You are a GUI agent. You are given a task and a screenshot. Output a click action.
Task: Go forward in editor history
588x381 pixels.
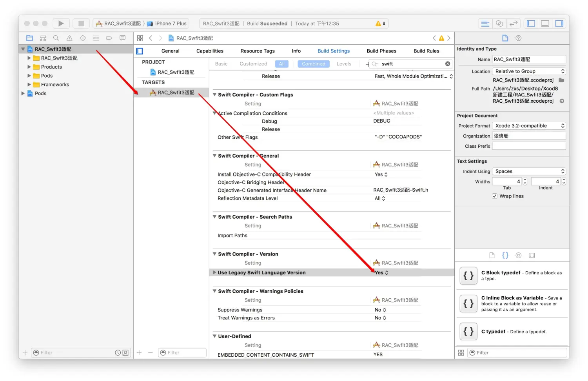tap(160, 38)
